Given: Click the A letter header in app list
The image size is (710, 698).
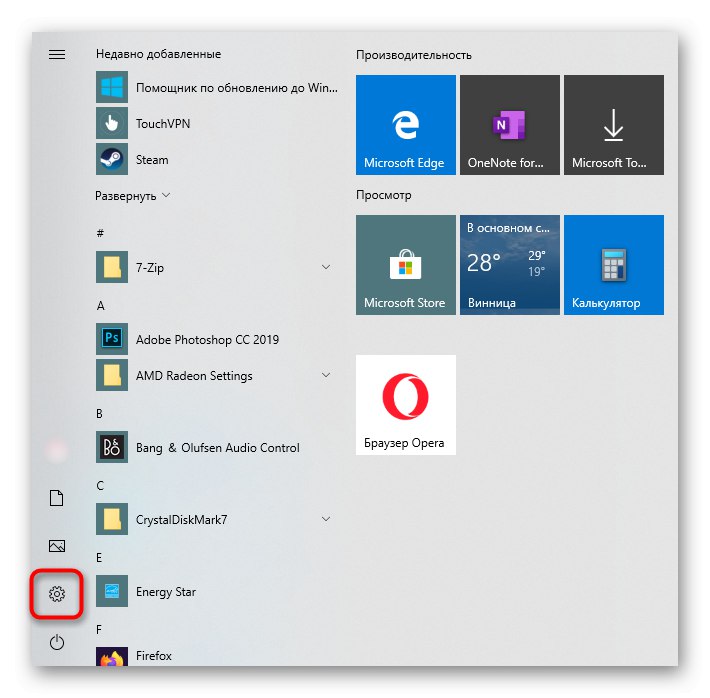Looking at the screenshot, I should tap(101, 306).
